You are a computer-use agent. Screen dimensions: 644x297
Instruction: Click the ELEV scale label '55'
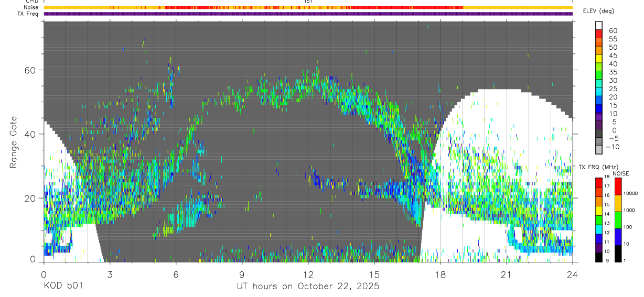click(x=613, y=39)
